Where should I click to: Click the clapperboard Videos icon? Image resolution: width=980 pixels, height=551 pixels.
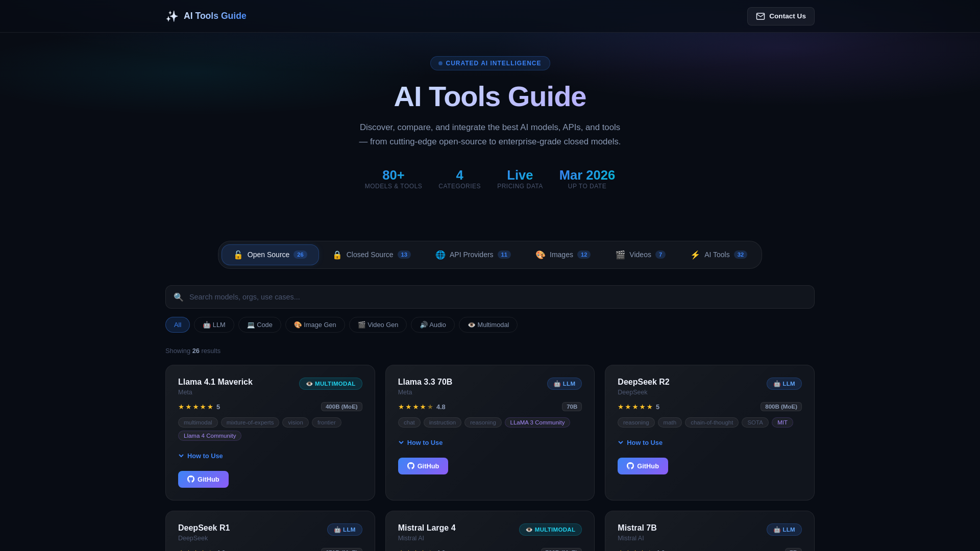pos(620,255)
